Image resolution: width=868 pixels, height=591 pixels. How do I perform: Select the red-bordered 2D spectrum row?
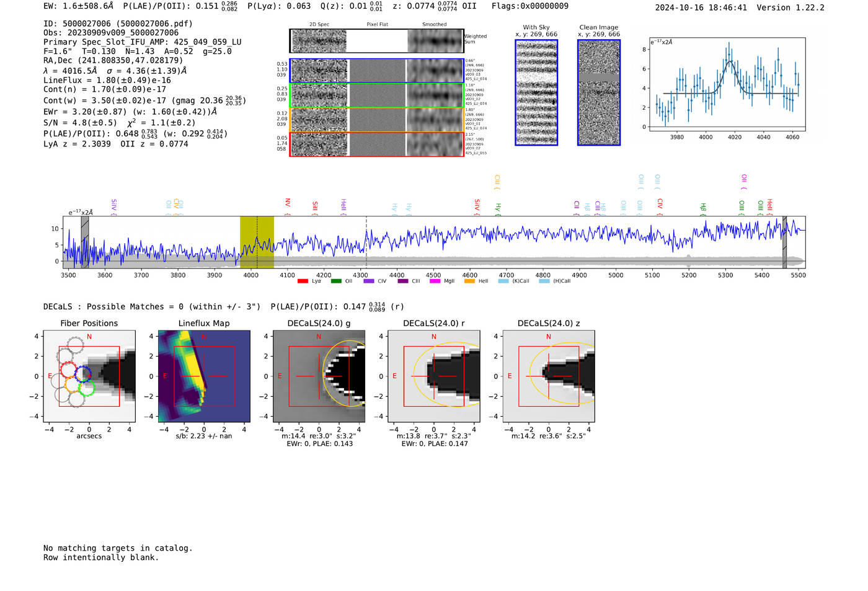[376, 144]
